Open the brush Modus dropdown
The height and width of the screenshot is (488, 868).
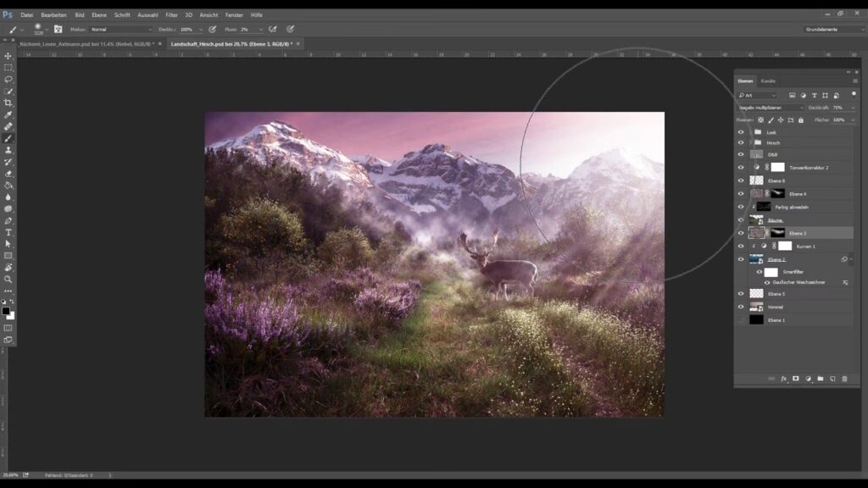click(121, 29)
